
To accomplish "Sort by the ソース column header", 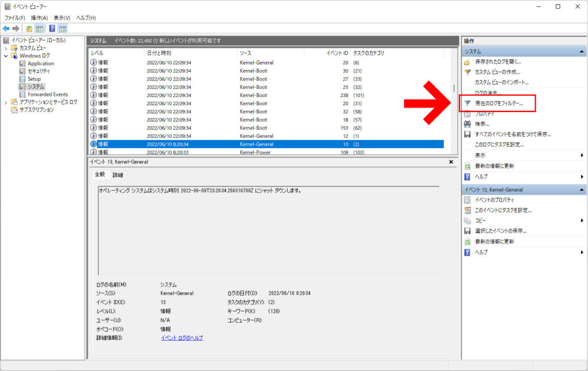I will (270, 53).
